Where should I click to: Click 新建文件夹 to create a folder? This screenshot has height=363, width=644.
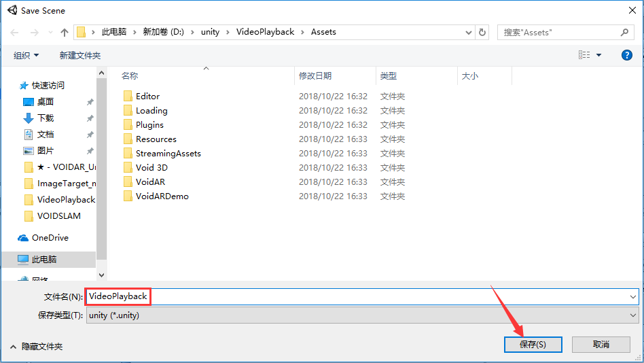coord(80,55)
